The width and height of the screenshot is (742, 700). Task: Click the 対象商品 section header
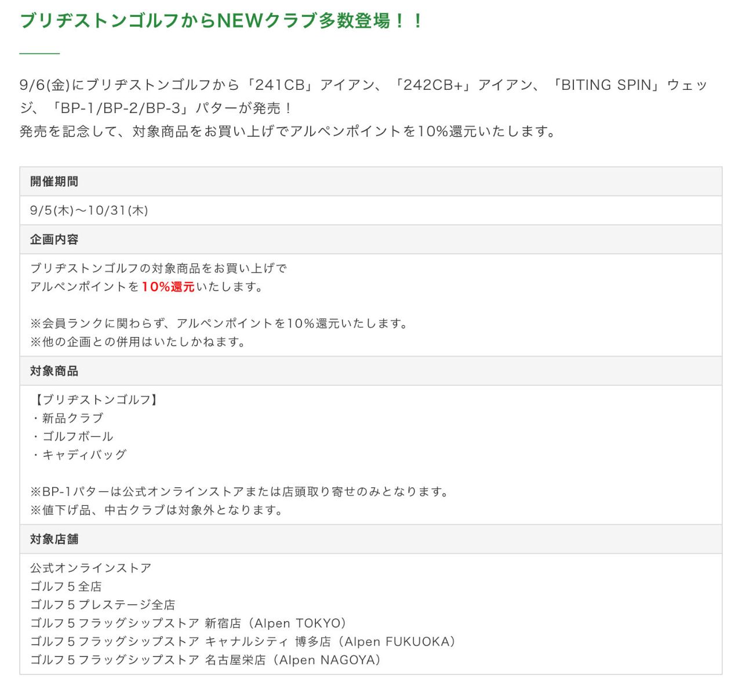point(54,371)
